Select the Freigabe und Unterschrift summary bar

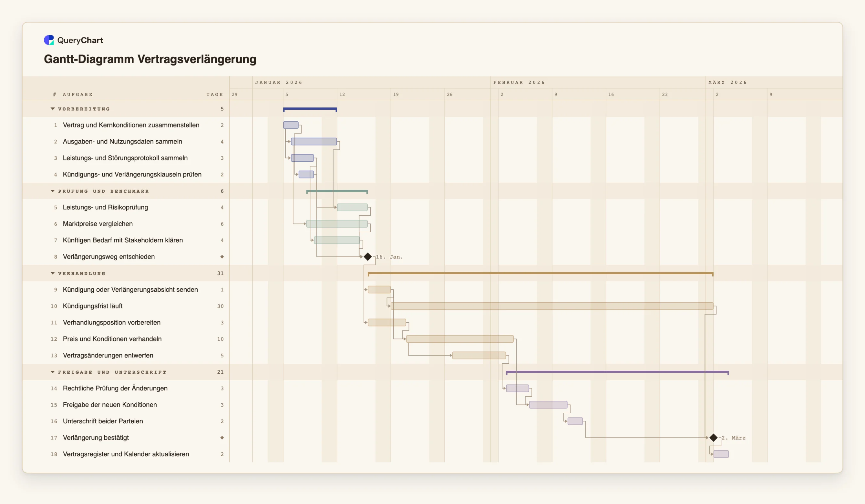[617, 372]
